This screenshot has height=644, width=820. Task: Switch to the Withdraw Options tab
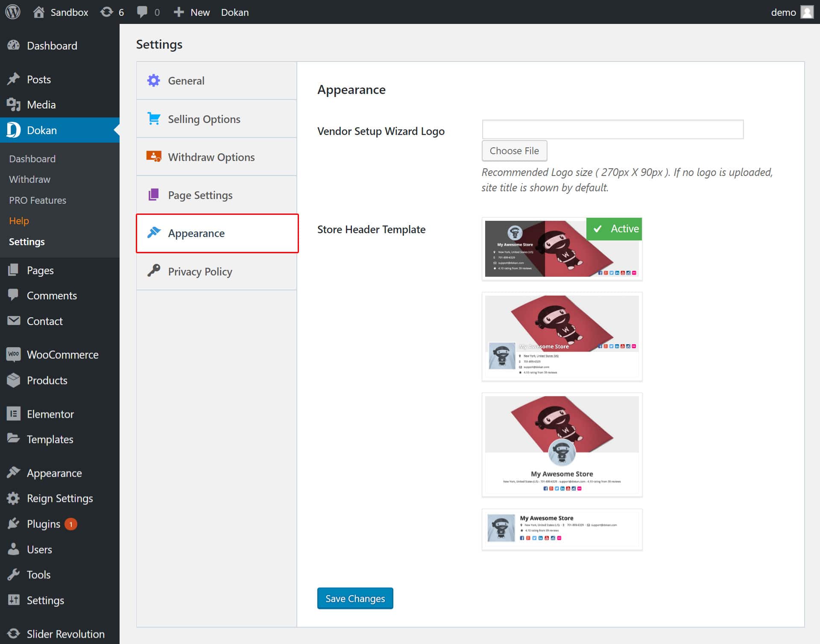point(217,157)
